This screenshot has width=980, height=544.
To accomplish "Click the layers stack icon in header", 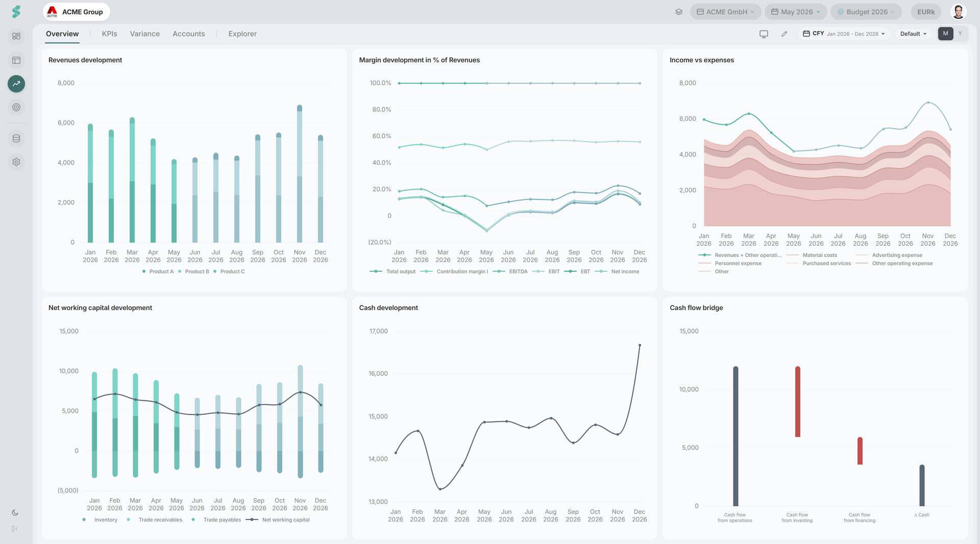I will [679, 12].
